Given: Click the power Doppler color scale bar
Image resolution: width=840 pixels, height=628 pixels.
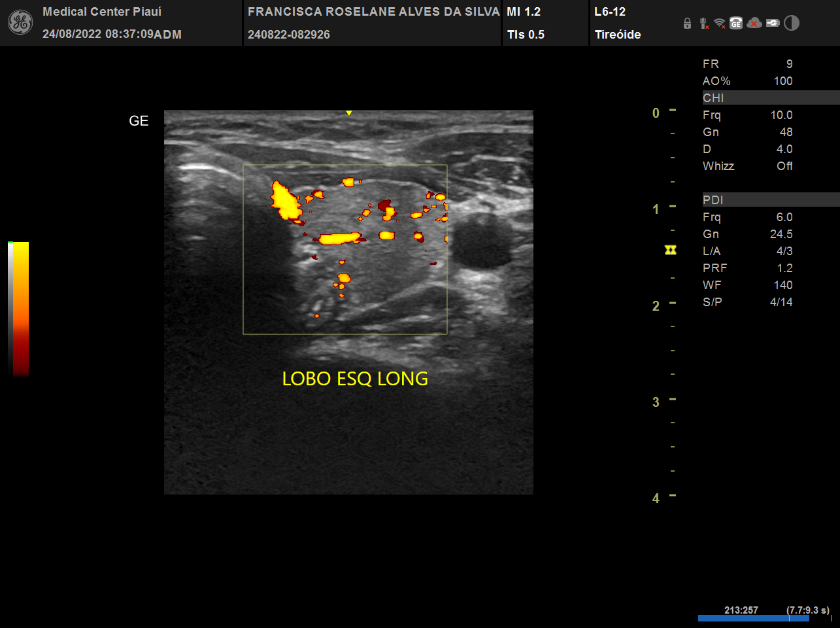Looking at the screenshot, I should point(21,309).
